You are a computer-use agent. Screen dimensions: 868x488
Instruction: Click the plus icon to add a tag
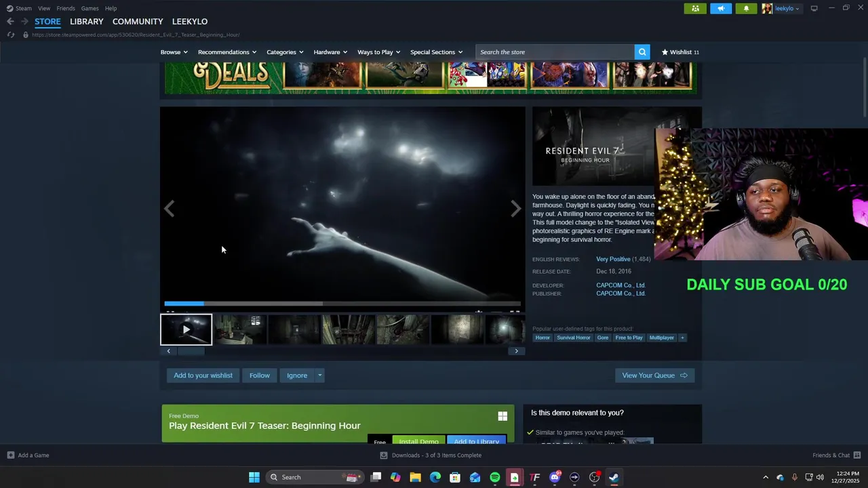tap(682, 338)
